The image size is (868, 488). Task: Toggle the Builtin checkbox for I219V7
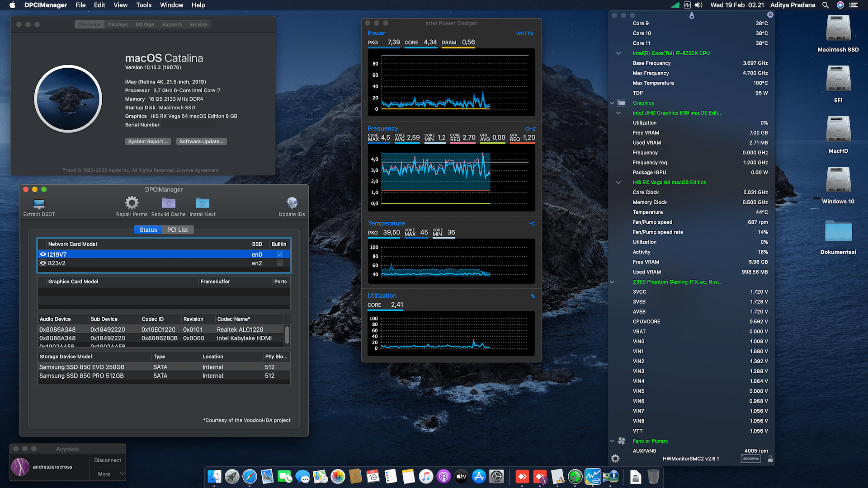pyautogui.click(x=279, y=254)
